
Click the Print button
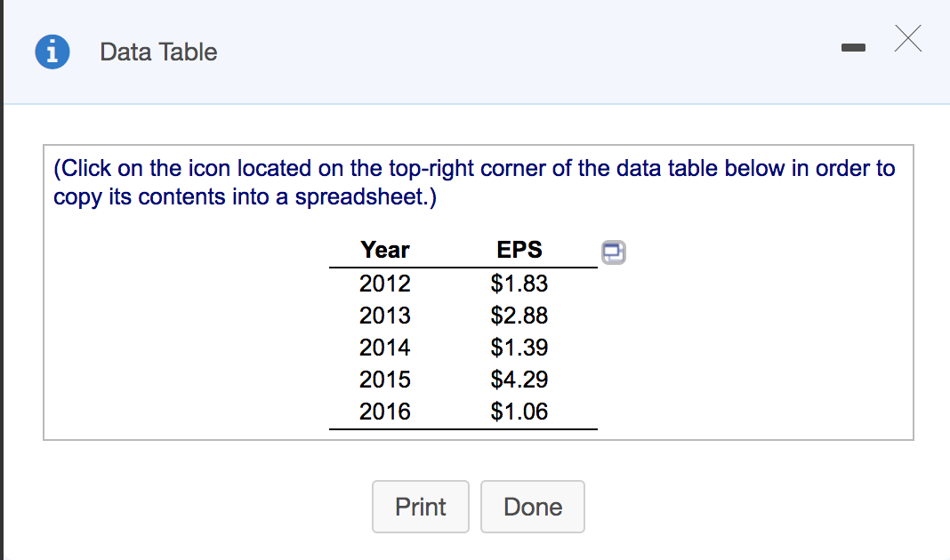(420, 506)
